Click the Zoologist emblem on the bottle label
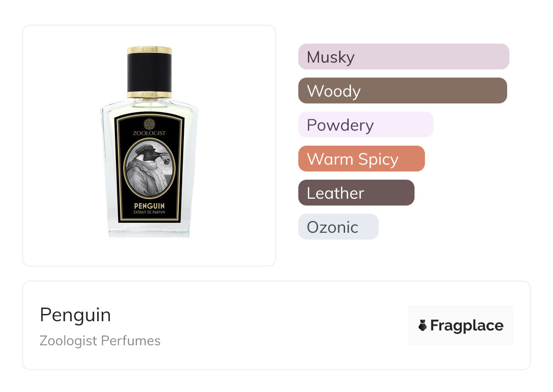This screenshot has height=392, width=553. coord(149,124)
